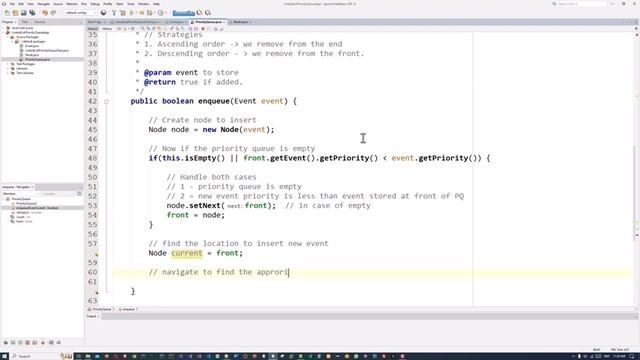Collapse the Source Packages node
The width and height of the screenshot is (640, 360).
pos(8,37)
